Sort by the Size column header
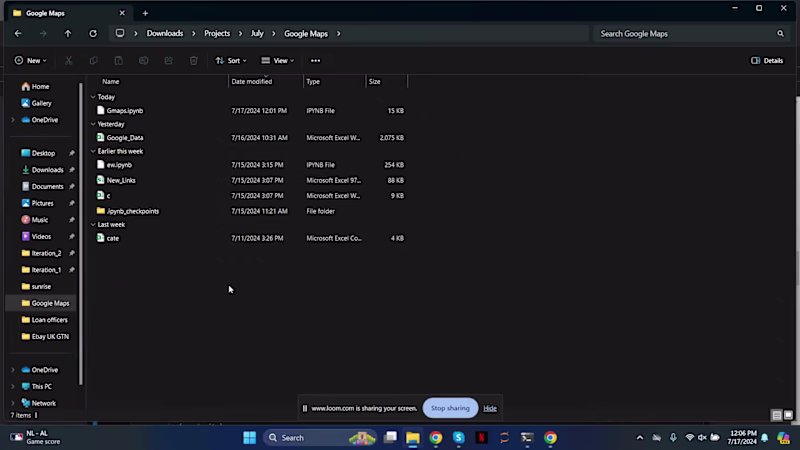 click(x=374, y=82)
